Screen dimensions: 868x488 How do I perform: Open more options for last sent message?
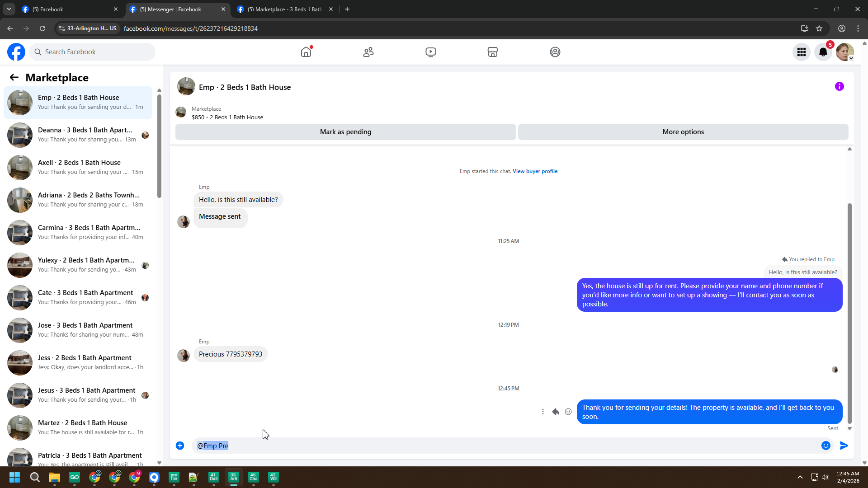[543, 412]
